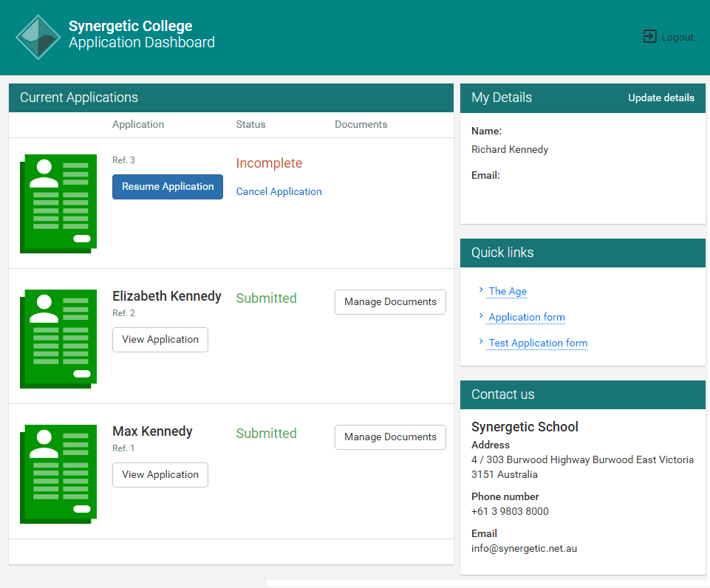View Max Kennedy's submitted application

[160, 474]
